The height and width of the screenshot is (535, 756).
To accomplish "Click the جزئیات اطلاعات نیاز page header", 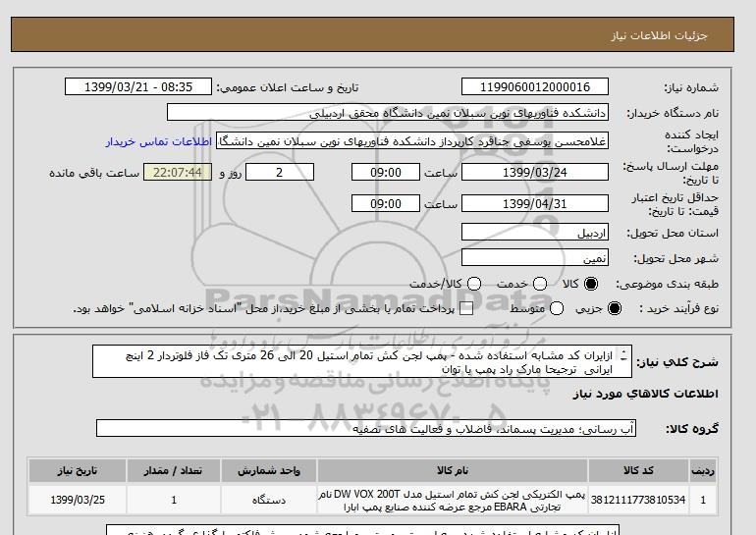I will [659, 35].
